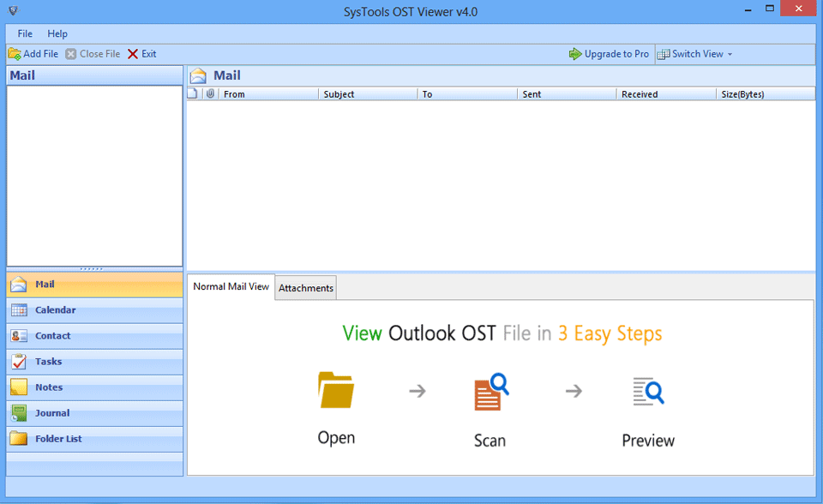Click the Open folder icon in steps
Image resolution: width=823 pixels, height=504 pixels.
pyautogui.click(x=336, y=390)
